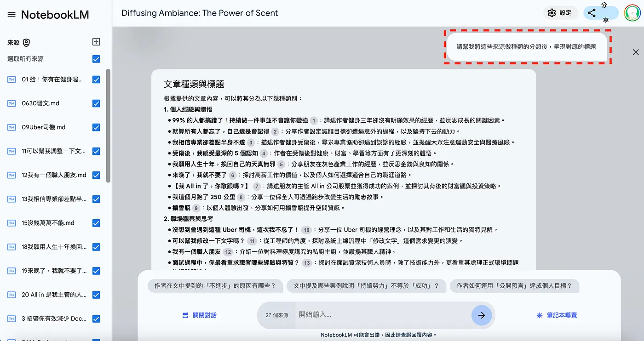Toggle checkbox for 13我相信專業卻差點半 source

pyautogui.click(x=96, y=199)
